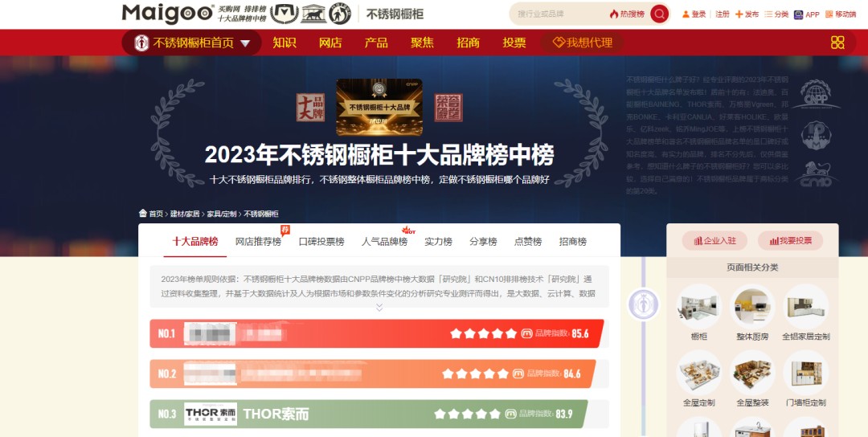Viewport: 868px width, 437px height.
Task: Select the 网店推荐榜 tab
Action: (x=259, y=242)
